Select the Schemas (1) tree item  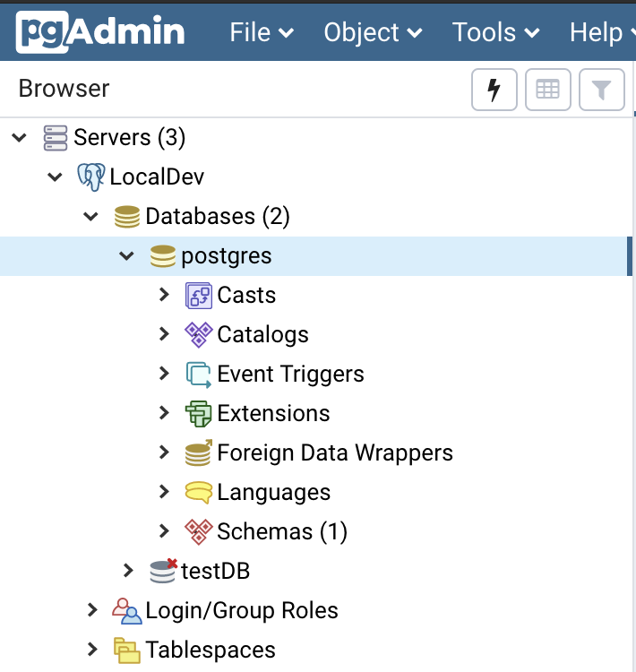tap(282, 531)
